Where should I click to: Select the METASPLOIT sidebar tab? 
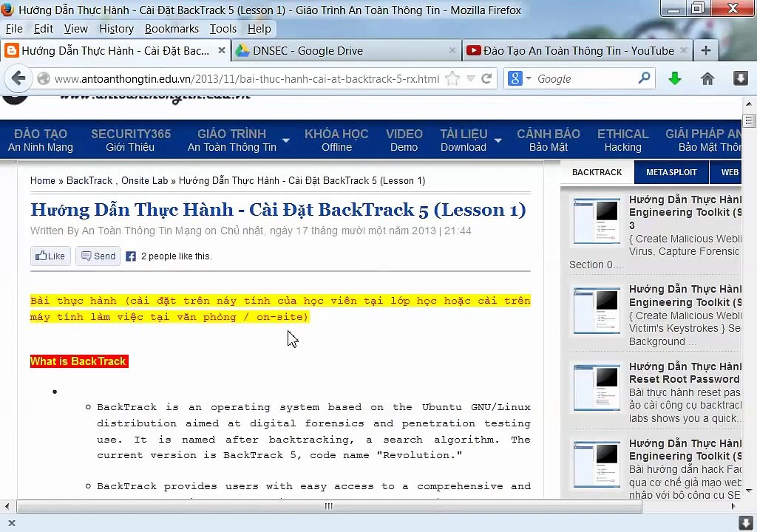pos(671,172)
